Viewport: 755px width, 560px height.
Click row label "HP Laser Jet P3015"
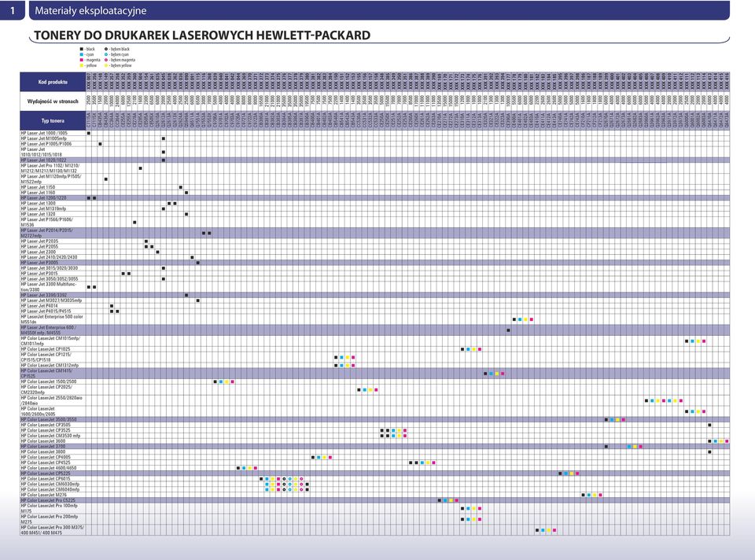point(39,273)
